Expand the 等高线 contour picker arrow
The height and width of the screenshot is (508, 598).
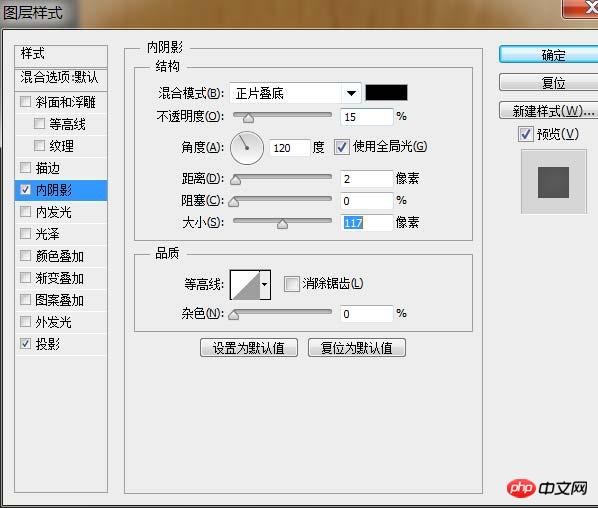pos(265,285)
